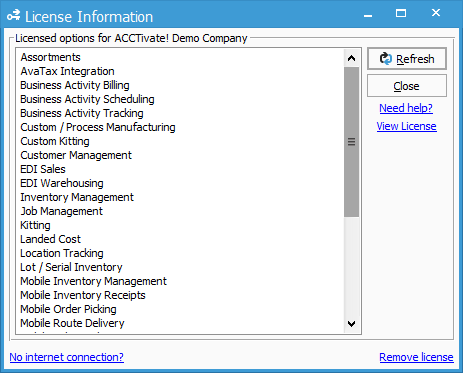Click the Remove license link

416,357
